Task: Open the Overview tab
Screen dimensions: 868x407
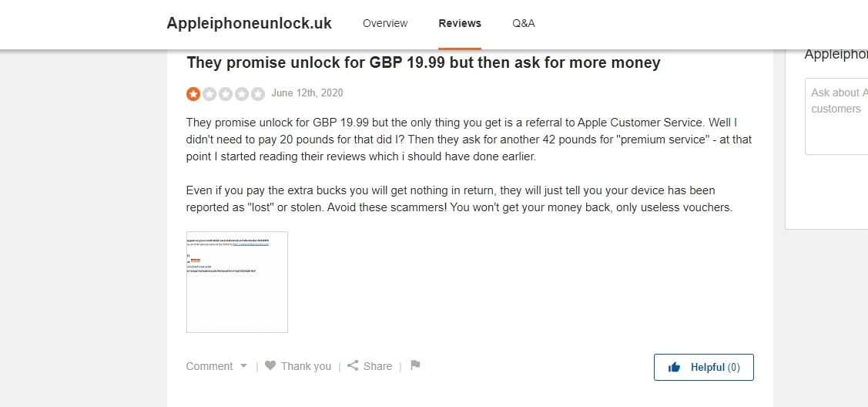Action: point(385,23)
